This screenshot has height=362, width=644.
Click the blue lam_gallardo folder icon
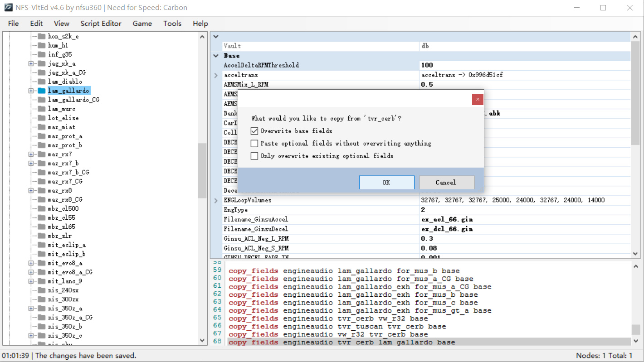[42, 91]
